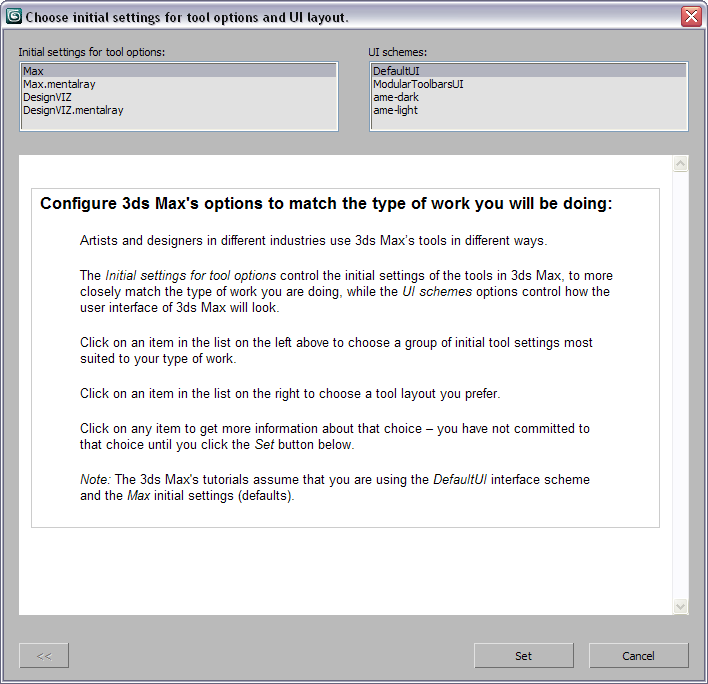
Task: Select DefaultUI scheme
Action: (x=529, y=71)
